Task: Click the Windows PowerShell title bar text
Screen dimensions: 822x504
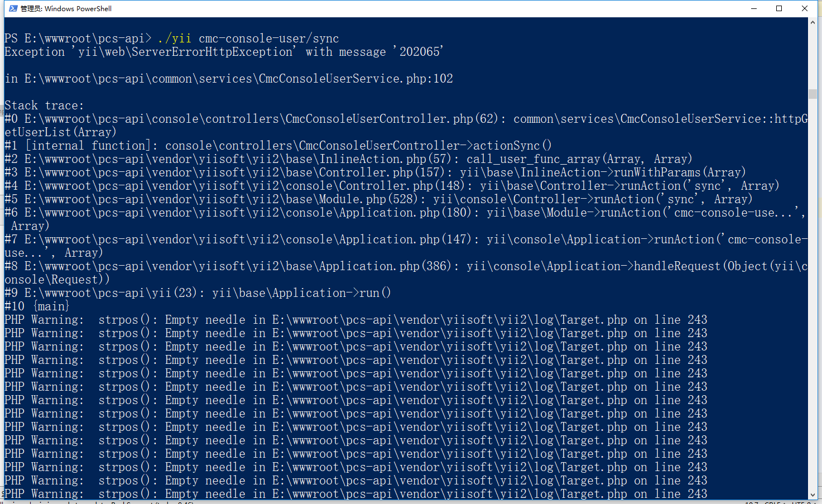Action: pyautogui.click(x=66, y=8)
